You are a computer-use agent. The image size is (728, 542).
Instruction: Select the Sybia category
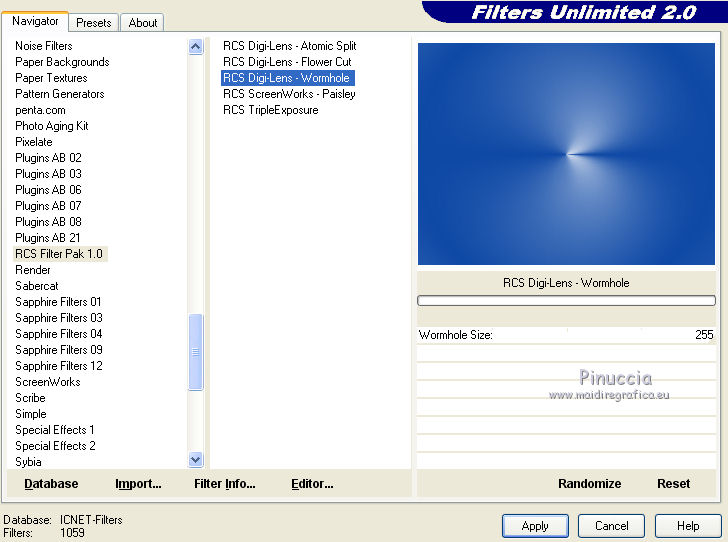click(x=28, y=462)
